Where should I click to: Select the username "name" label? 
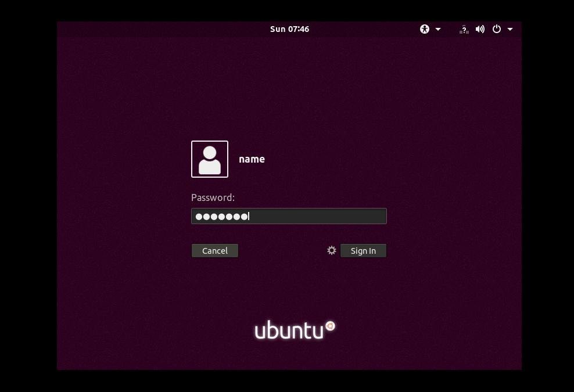[x=252, y=159]
